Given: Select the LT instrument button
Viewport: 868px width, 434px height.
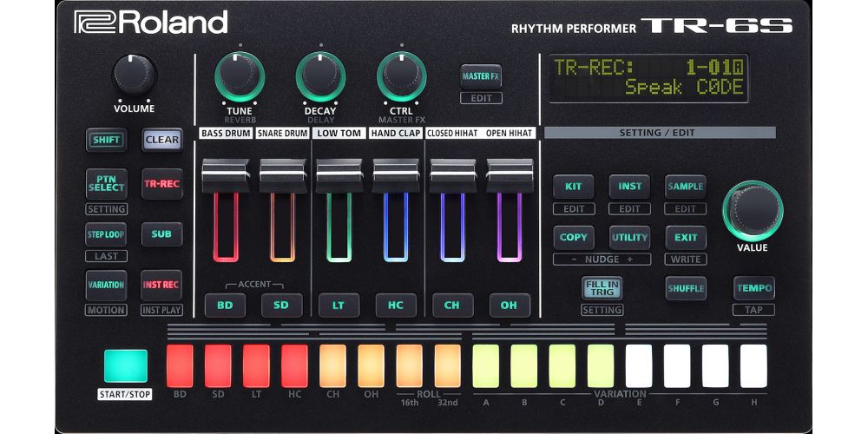Looking at the screenshot, I should (x=339, y=306).
